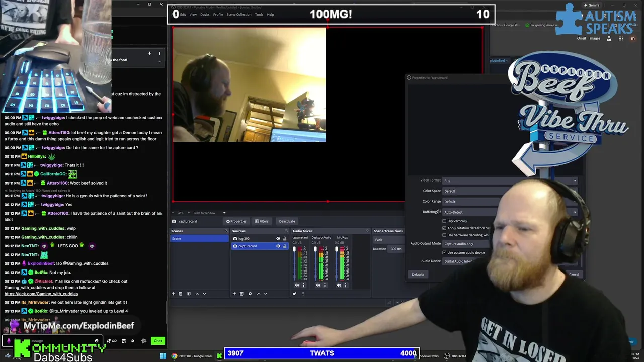Open advanced audio properties icon
This screenshot has width=644, height=362.
click(295, 294)
